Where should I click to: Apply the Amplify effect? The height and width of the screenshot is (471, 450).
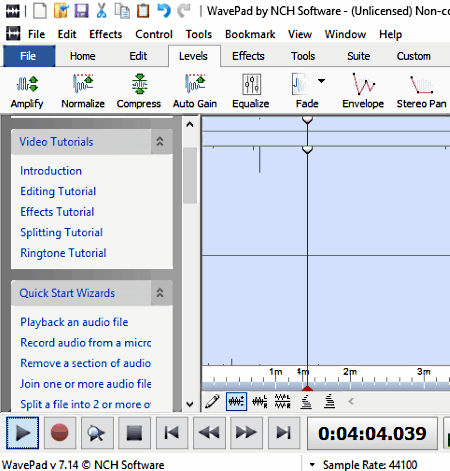[27, 91]
